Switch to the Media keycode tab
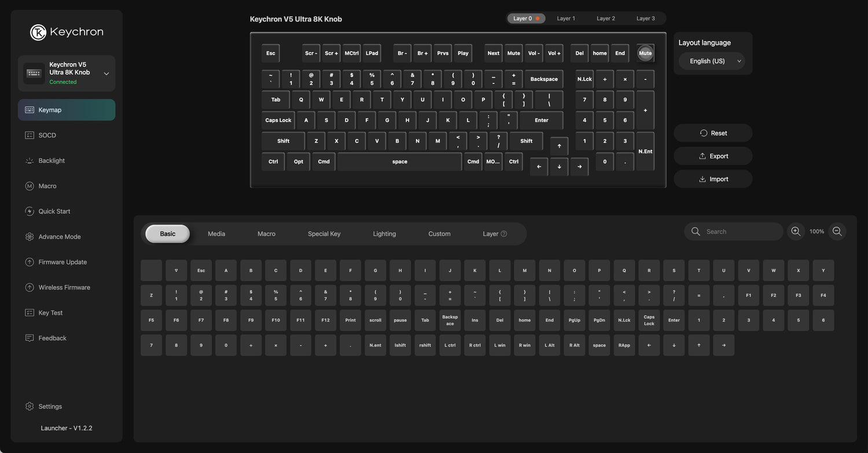868x453 pixels. coord(216,234)
